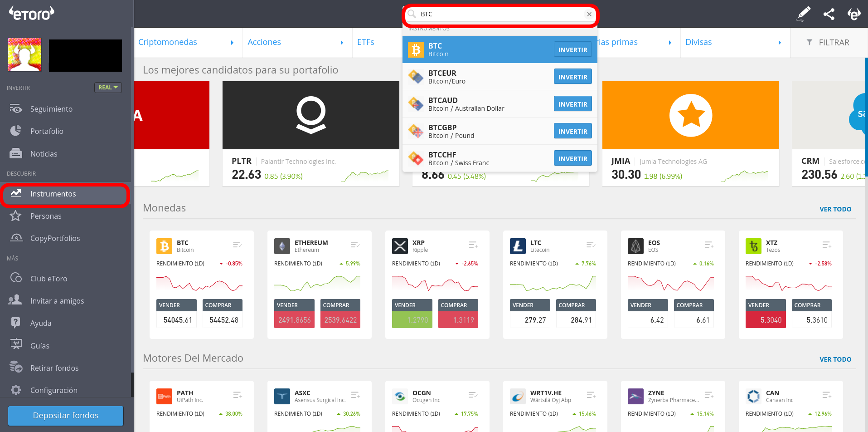
Task: Open the pencil write-post icon
Action: (x=803, y=14)
